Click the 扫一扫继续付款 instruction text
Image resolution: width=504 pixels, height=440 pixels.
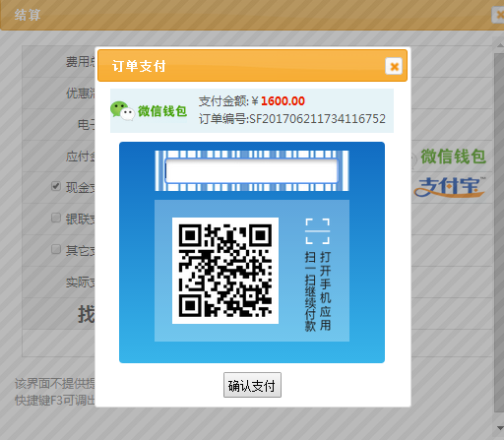pyautogui.click(x=310, y=291)
